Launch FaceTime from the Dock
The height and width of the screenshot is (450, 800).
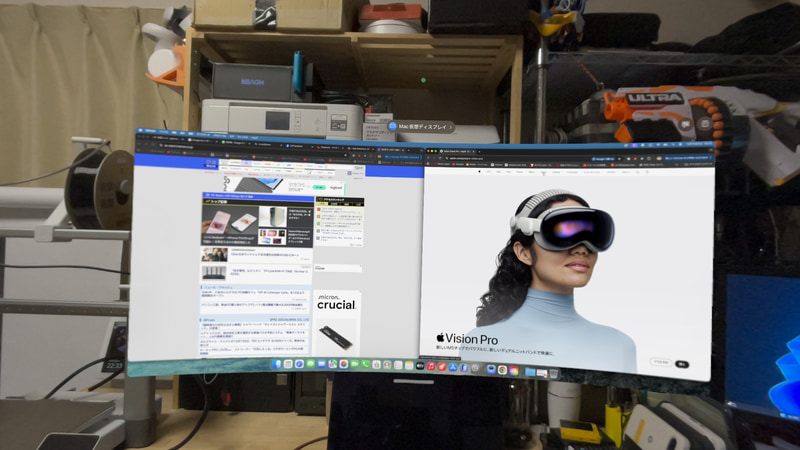(x=355, y=364)
